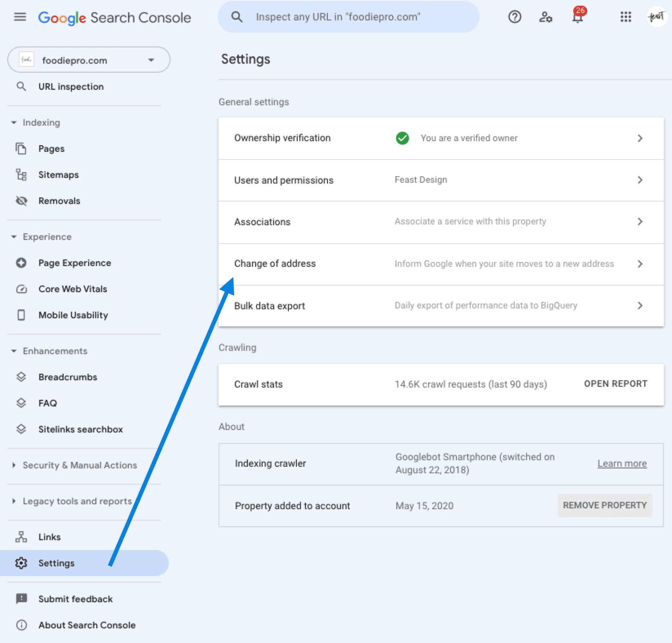Screen dimensions: 672x643
Task: Click 'Associate a service with this property' text
Action: [x=470, y=221]
